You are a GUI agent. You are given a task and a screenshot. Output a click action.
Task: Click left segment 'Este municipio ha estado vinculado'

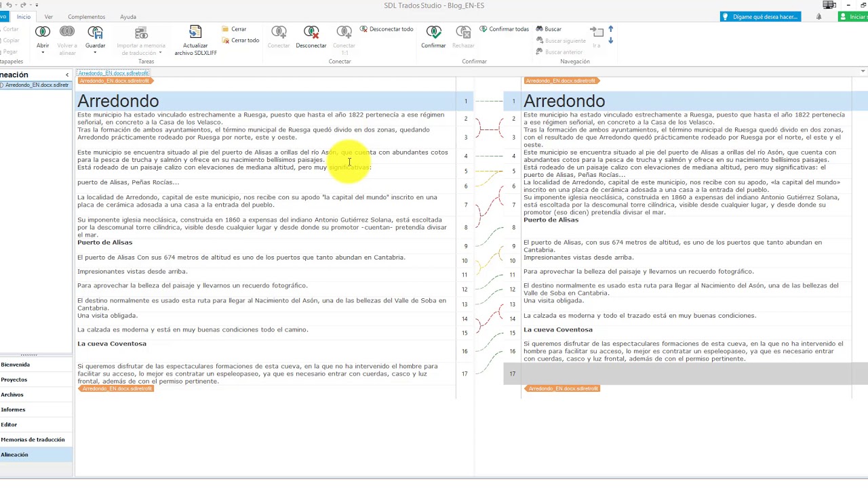point(261,119)
